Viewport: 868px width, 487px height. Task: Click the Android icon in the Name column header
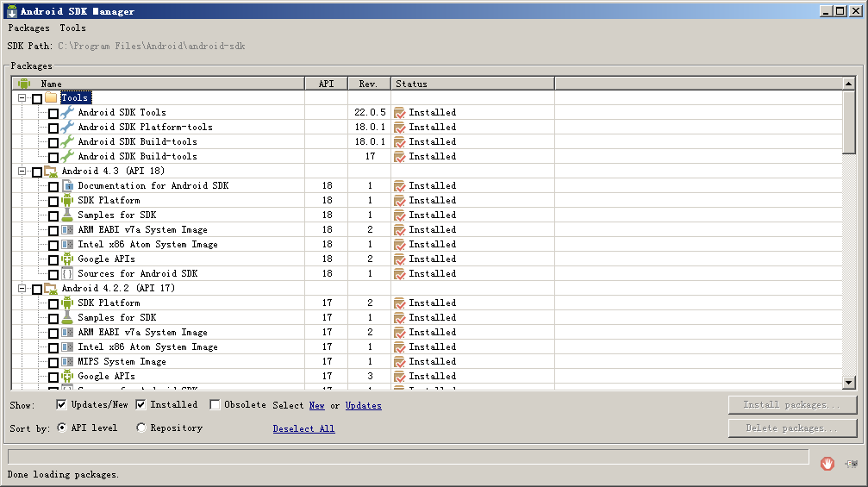coord(24,84)
